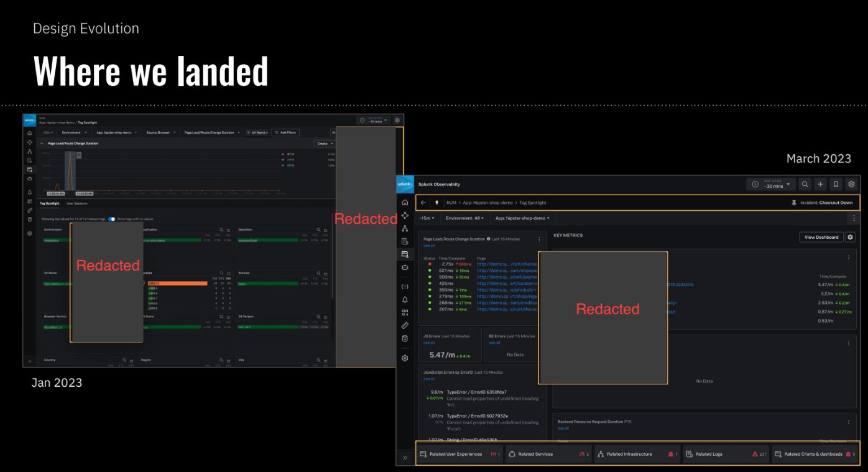Click App: Hipster-shop-demo breadcrumb

(488, 203)
